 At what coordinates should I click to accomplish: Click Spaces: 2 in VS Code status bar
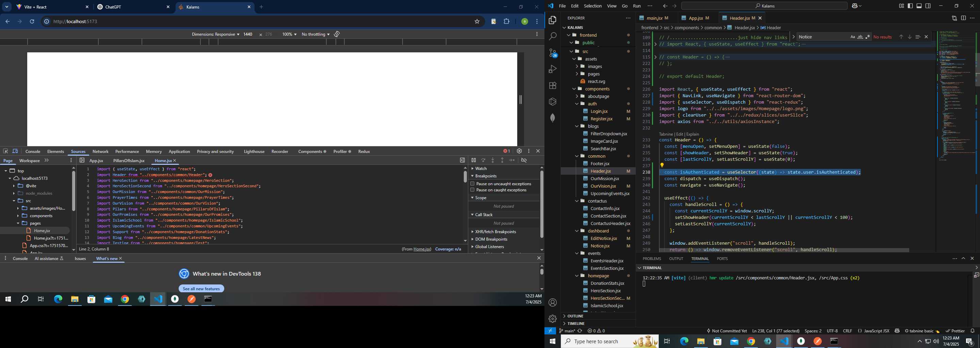813,331
